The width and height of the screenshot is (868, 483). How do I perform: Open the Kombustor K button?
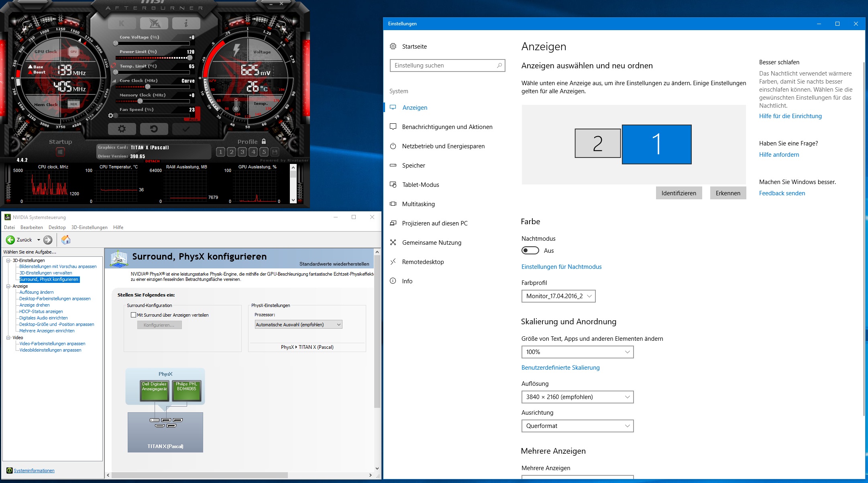pyautogui.click(x=122, y=23)
